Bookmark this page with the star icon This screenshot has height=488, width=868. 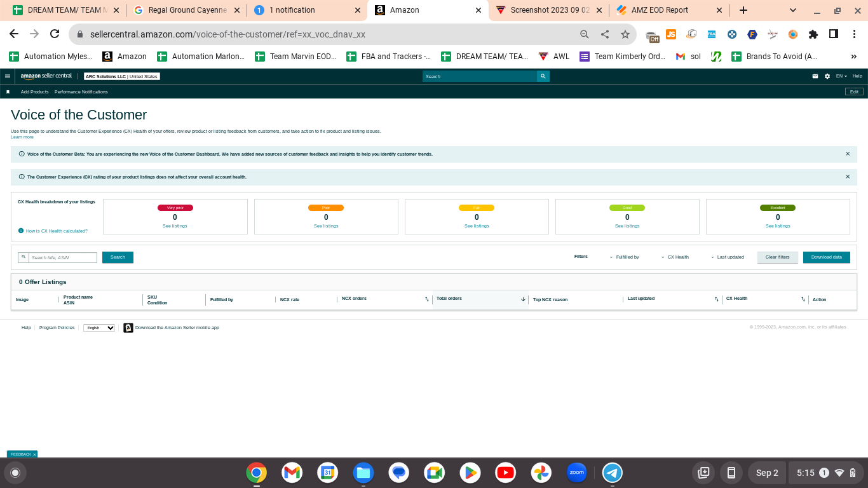[x=625, y=34]
